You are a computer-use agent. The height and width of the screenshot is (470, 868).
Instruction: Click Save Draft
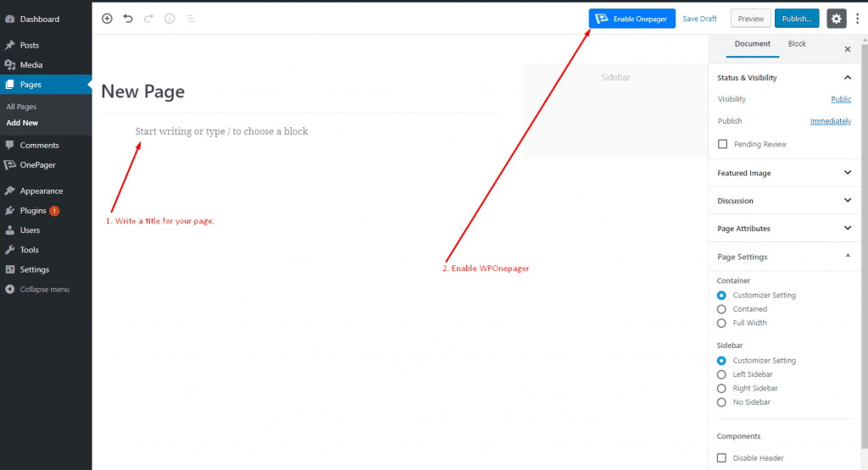click(x=699, y=19)
